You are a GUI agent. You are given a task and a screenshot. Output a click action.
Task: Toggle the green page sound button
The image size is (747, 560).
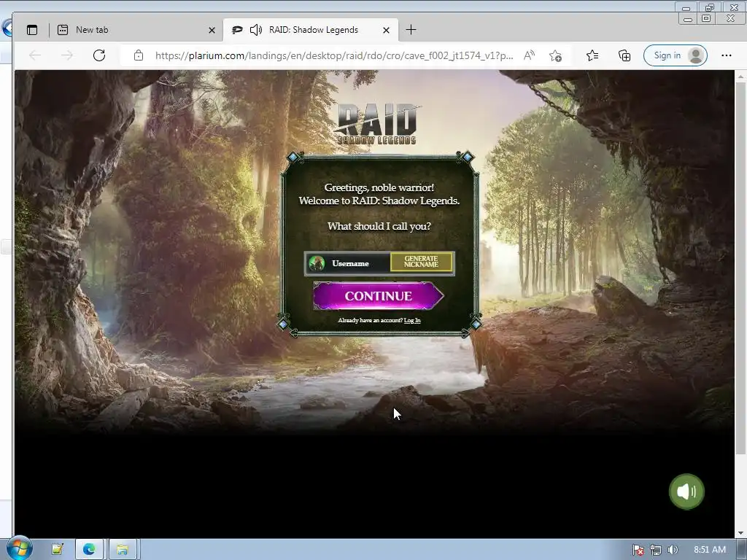[686, 491]
